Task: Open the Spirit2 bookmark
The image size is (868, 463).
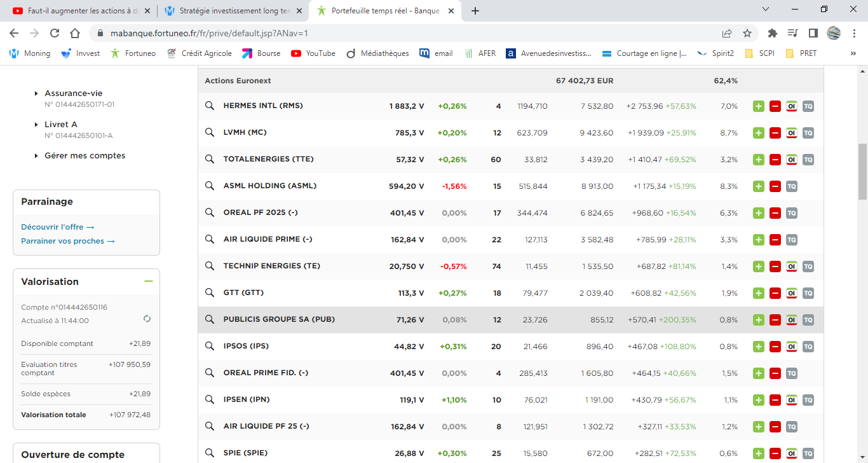Action: pyautogui.click(x=715, y=53)
